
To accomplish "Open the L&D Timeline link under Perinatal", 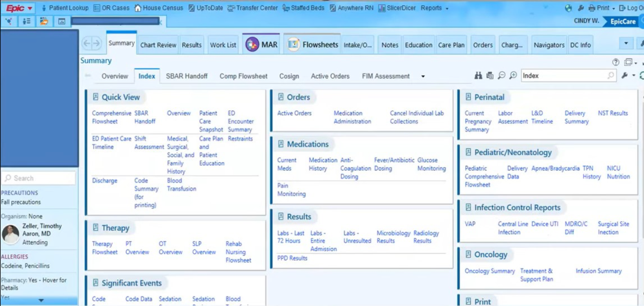I will (x=542, y=117).
